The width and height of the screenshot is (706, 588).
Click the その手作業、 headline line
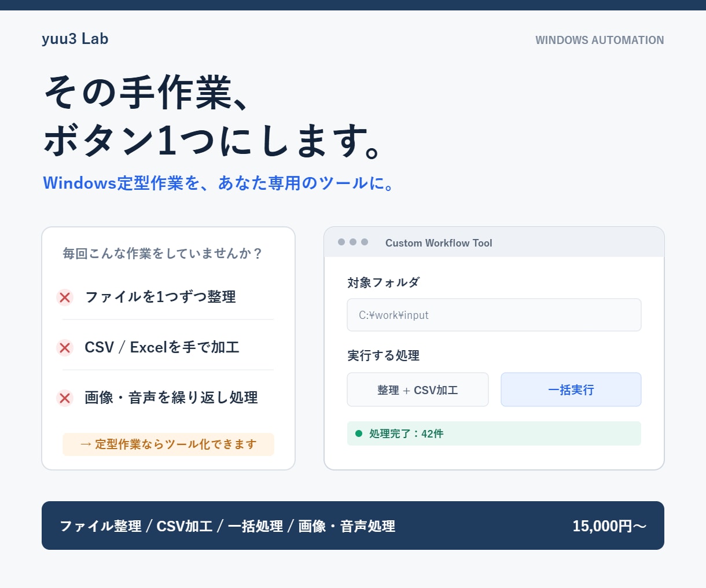[x=147, y=93]
